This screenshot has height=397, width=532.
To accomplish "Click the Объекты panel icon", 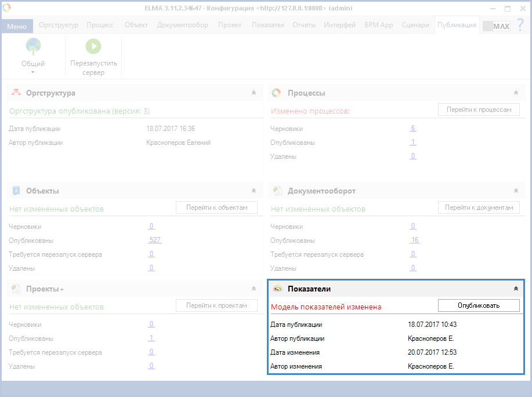I will 16,191.
